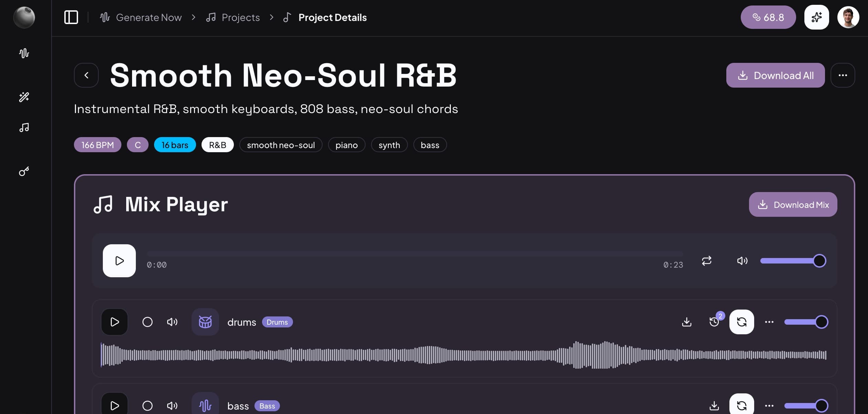Select the magic wand tool in the left sidebar
The width and height of the screenshot is (868, 414).
24,97
